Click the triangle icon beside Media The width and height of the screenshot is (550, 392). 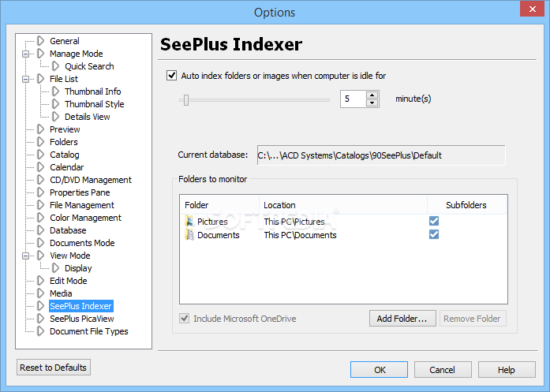(41, 293)
